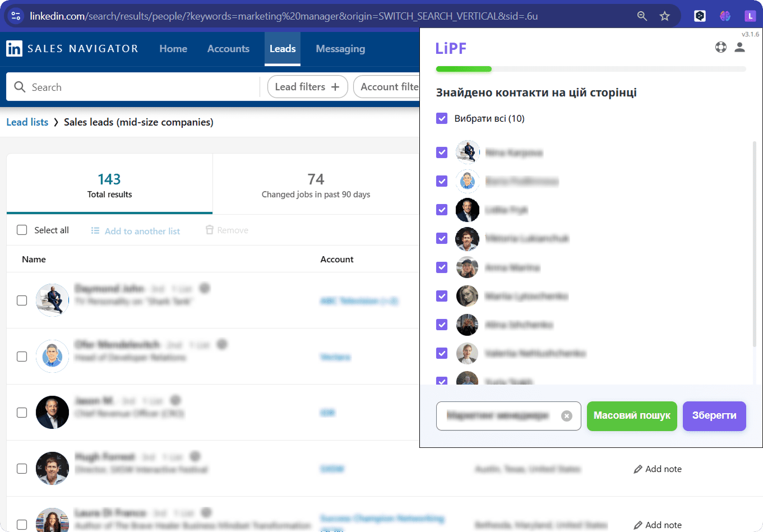This screenshot has width=763, height=532.
Task: Click the purple 'Зберегти' button
Action: pyautogui.click(x=714, y=416)
